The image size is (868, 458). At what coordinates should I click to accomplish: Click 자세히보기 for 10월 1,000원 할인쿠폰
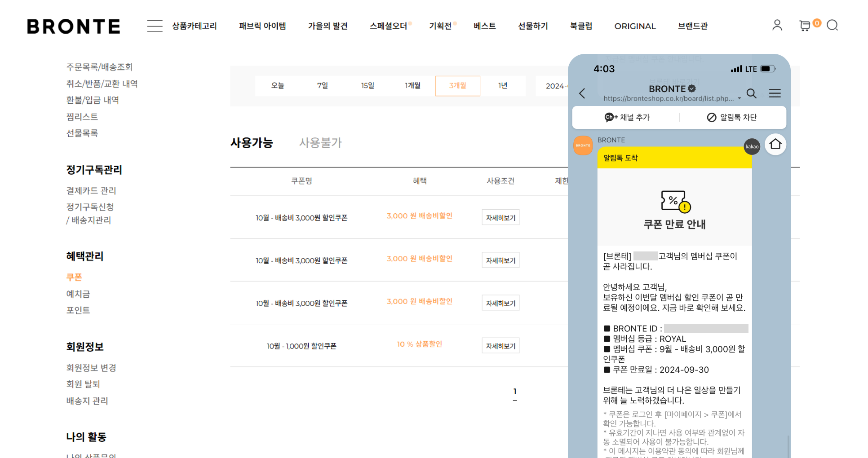pos(500,346)
